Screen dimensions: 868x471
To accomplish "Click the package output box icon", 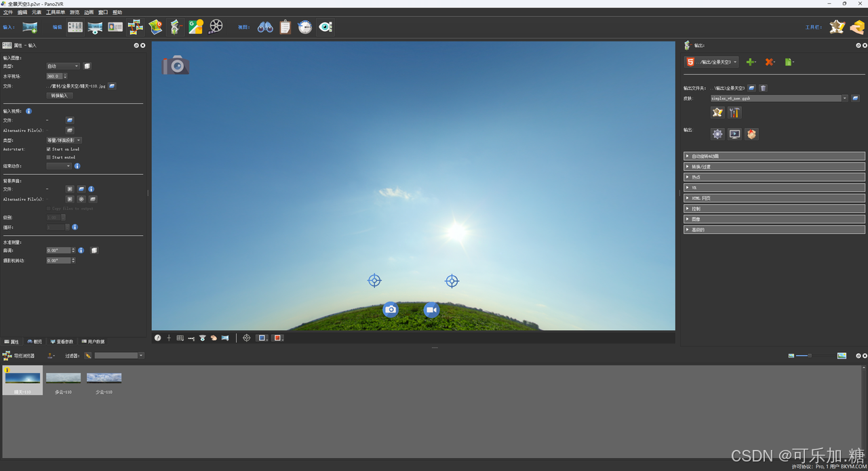I will click(751, 134).
